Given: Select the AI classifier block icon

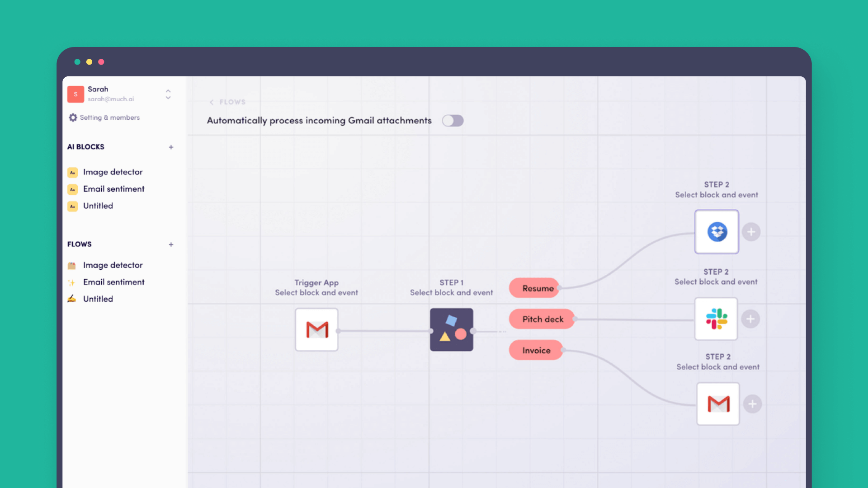Looking at the screenshot, I should click(x=451, y=329).
